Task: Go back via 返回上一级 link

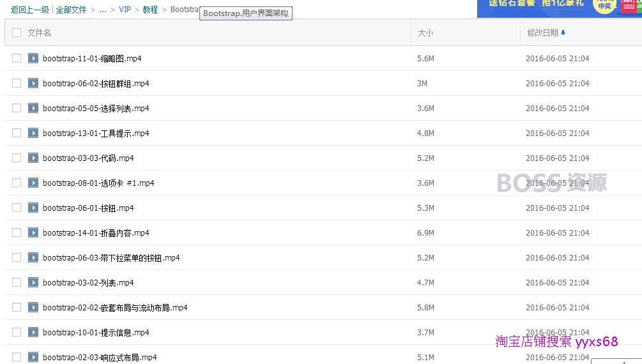Action: coord(30,10)
